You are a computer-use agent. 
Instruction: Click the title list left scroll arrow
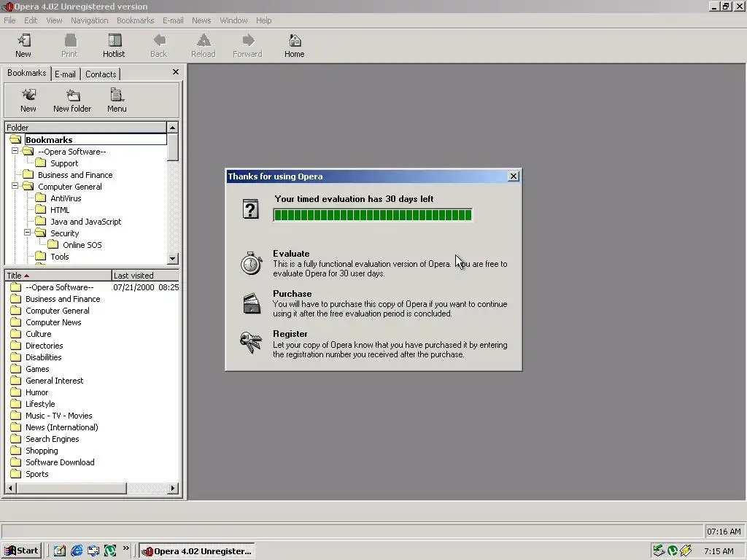10,488
